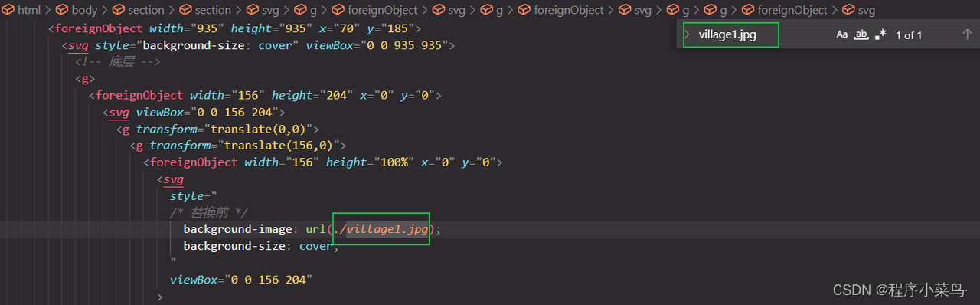Open the last svg breadcrumb
The height and width of the screenshot is (305, 980).
pos(858,10)
